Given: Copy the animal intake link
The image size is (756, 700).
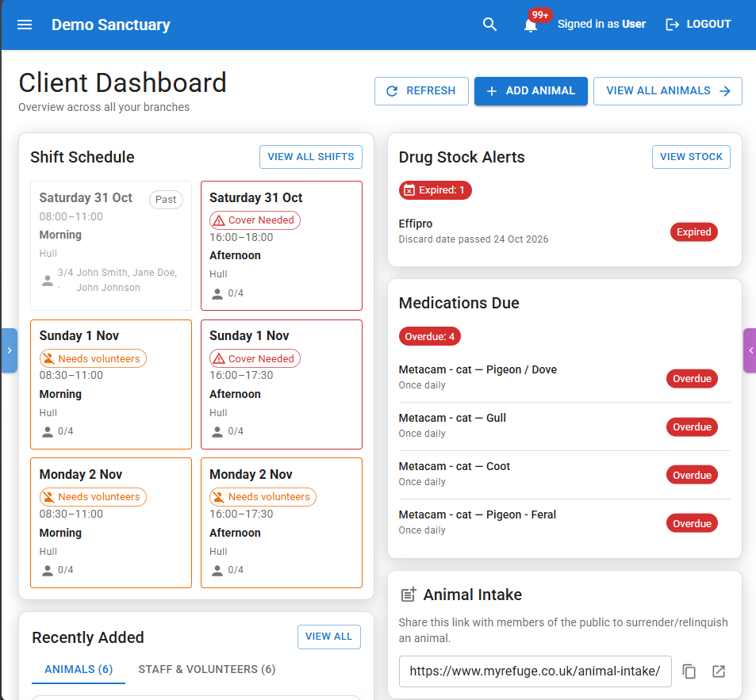Looking at the screenshot, I should tap(689, 671).
